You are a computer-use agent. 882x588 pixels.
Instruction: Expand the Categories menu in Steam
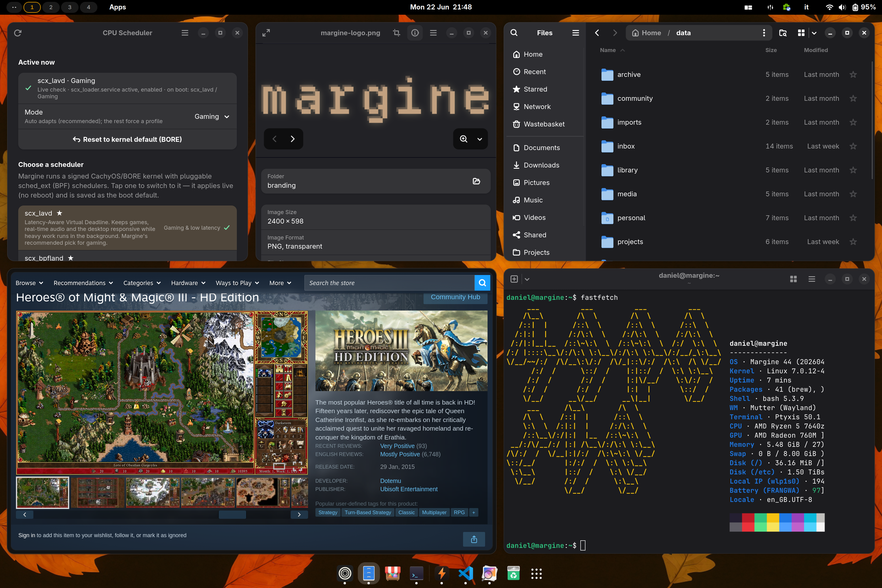point(142,283)
